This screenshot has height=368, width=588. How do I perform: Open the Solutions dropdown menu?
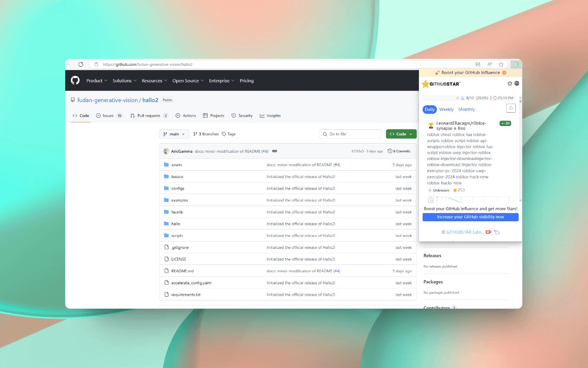click(124, 80)
